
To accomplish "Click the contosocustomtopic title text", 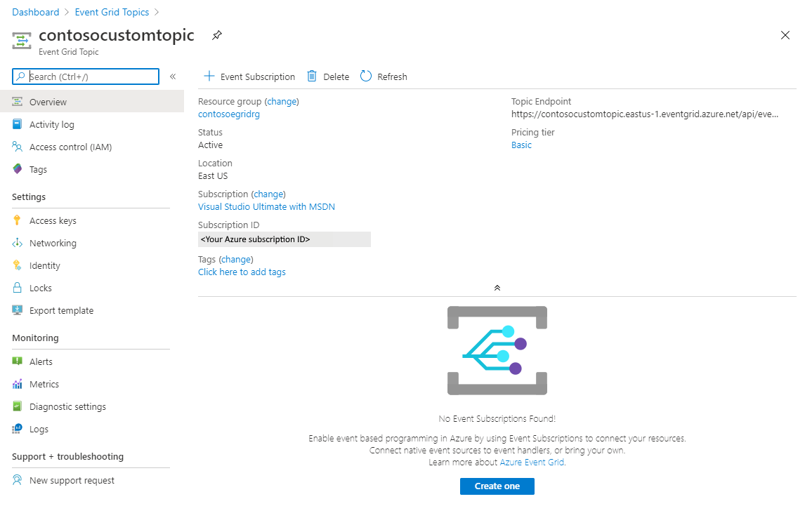I will [x=117, y=35].
